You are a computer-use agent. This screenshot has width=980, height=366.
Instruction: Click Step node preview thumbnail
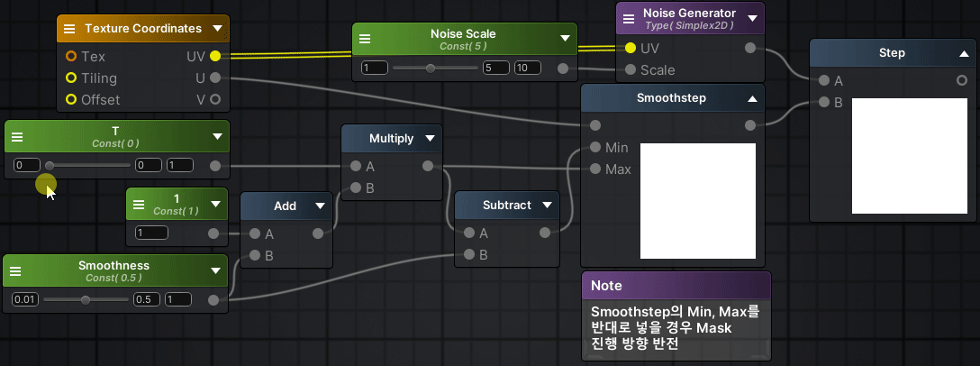pyautogui.click(x=910, y=156)
